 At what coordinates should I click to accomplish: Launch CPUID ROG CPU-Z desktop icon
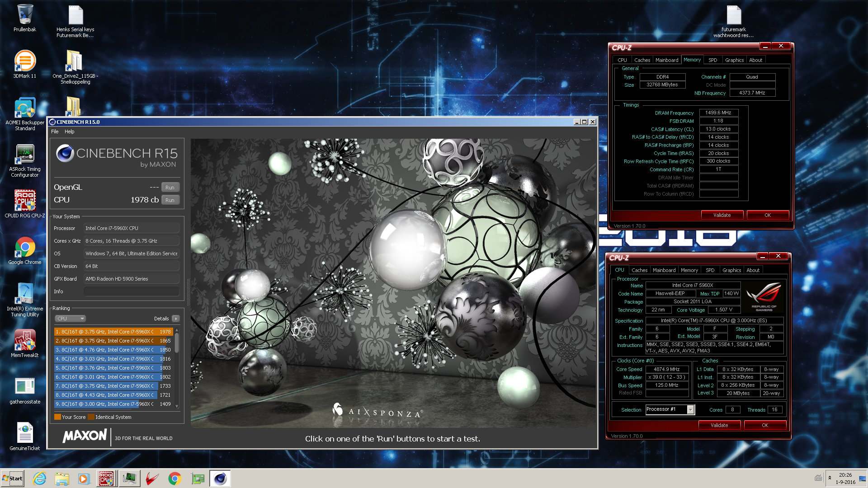tap(24, 204)
